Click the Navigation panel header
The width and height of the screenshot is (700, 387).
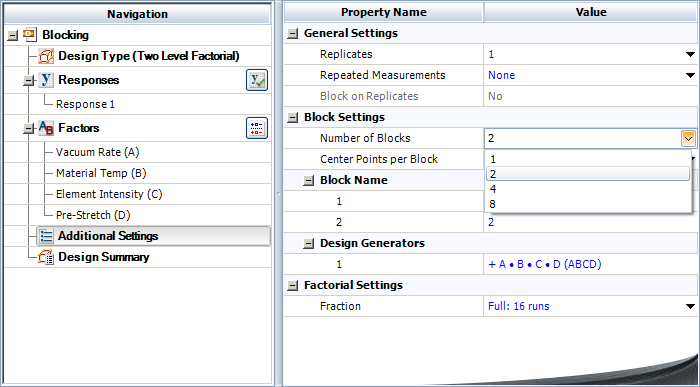[x=137, y=14]
